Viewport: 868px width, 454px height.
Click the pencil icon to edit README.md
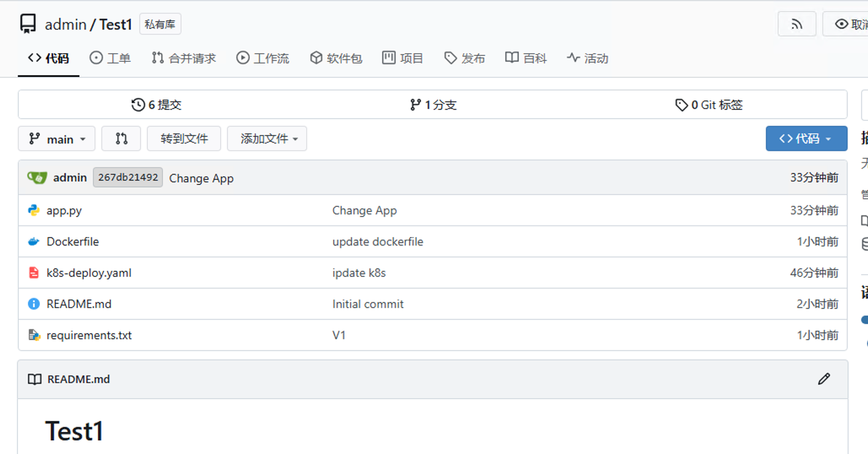point(824,379)
